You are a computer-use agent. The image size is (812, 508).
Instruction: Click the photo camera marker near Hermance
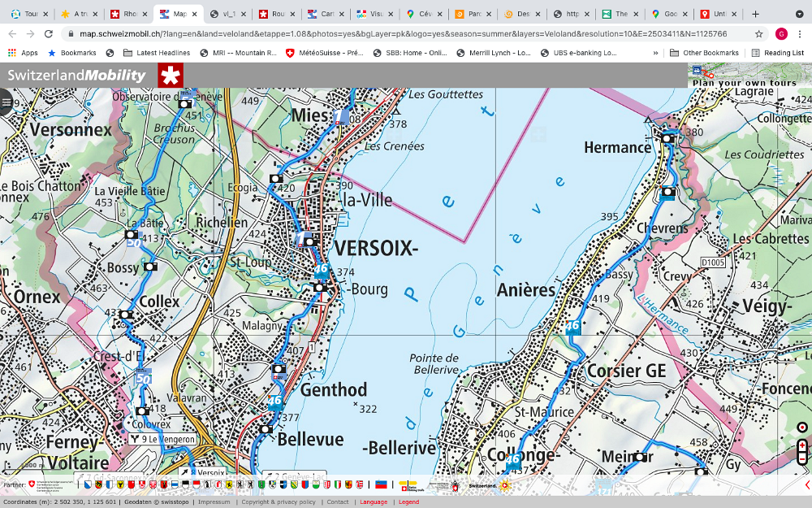click(667, 138)
